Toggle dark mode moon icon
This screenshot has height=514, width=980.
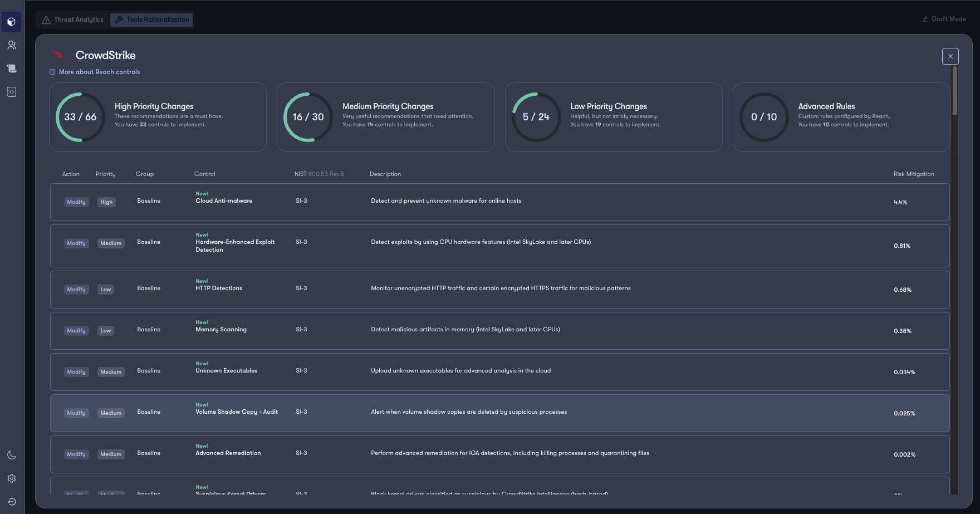(12, 455)
